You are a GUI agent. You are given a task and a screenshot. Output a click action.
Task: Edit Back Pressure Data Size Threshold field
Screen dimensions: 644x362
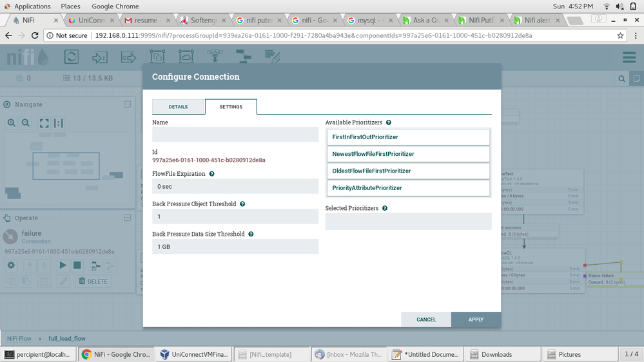[235, 247]
